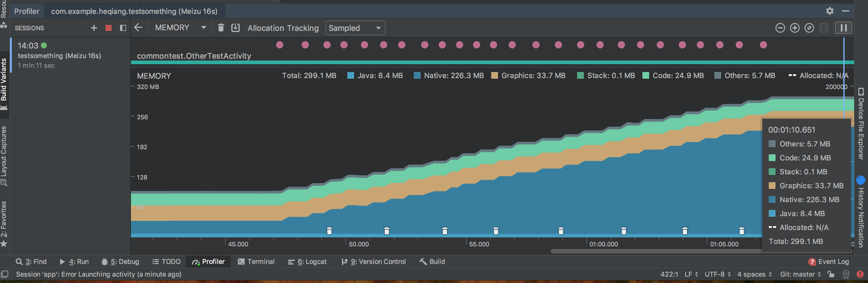
Task: Collapse the sessions panel
Action: (x=123, y=28)
